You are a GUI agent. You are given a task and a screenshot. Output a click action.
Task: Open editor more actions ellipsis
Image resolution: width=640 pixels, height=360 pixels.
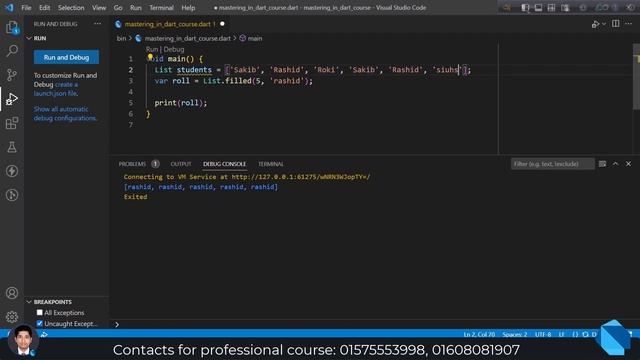coord(629,24)
